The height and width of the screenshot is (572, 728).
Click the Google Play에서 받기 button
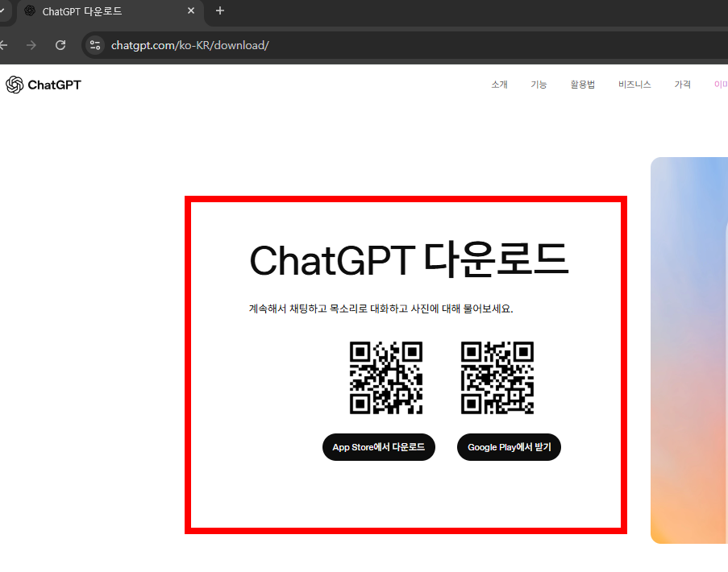pyautogui.click(x=509, y=447)
